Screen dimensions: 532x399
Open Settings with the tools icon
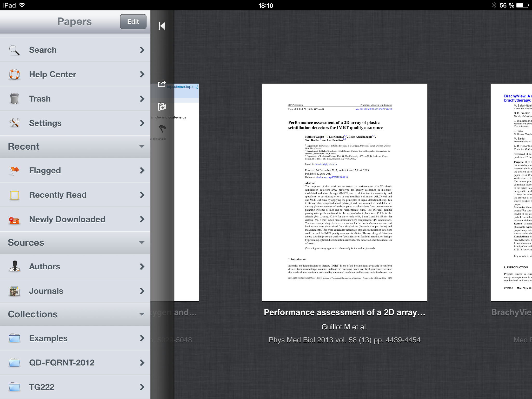[x=14, y=123]
